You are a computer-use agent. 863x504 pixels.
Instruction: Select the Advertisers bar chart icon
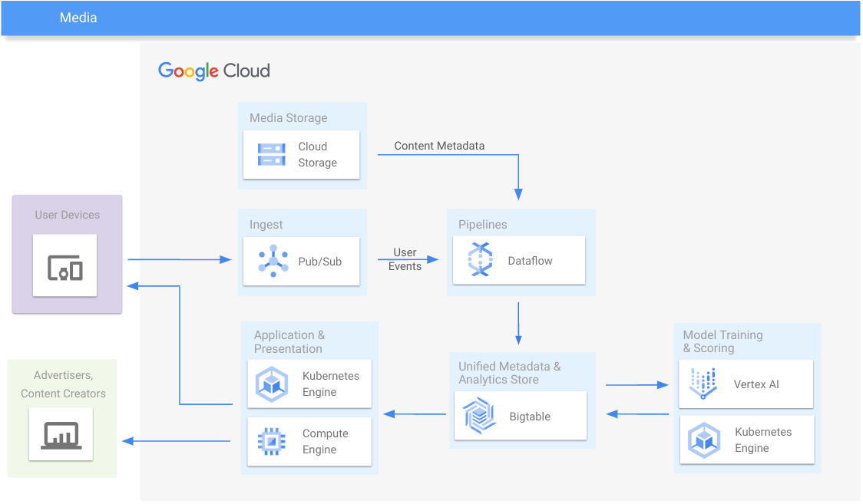[x=61, y=434]
